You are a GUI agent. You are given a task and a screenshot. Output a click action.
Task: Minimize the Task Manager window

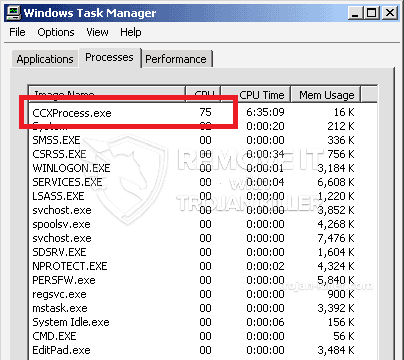355,13
